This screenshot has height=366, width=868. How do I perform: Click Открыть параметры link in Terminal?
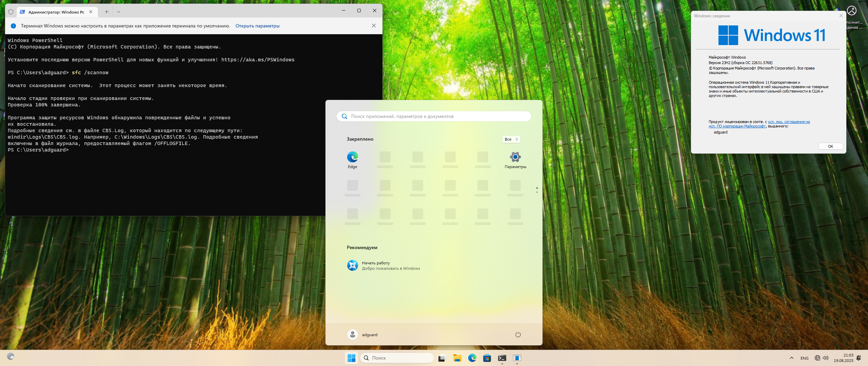(257, 26)
